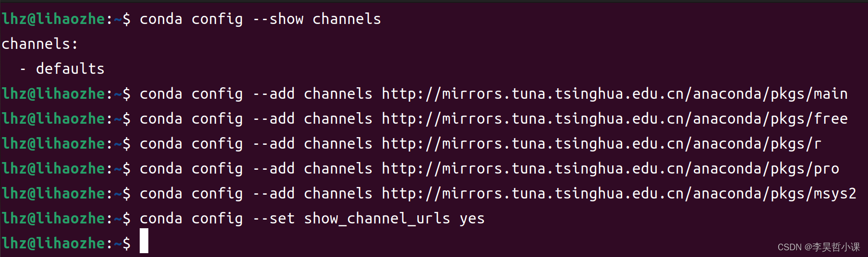The width and height of the screenshot is (868, 257).
Task: Click the word 'channels' in the pkgs/free command
Action: pos(338,119)
